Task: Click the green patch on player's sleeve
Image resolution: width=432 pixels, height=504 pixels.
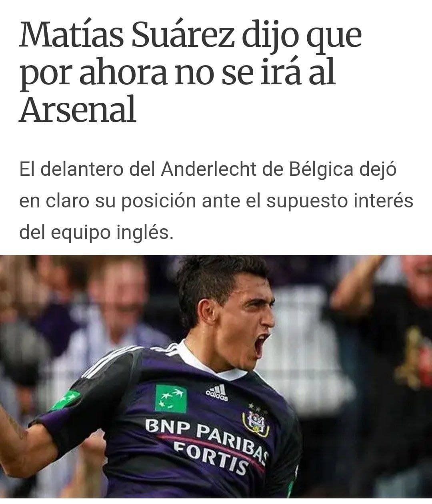Action: pos(66,400)
